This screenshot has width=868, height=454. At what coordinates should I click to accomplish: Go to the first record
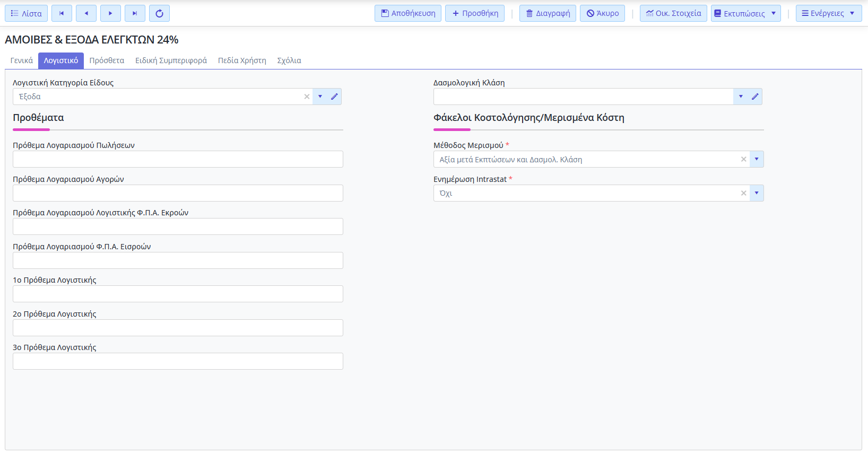62,13
